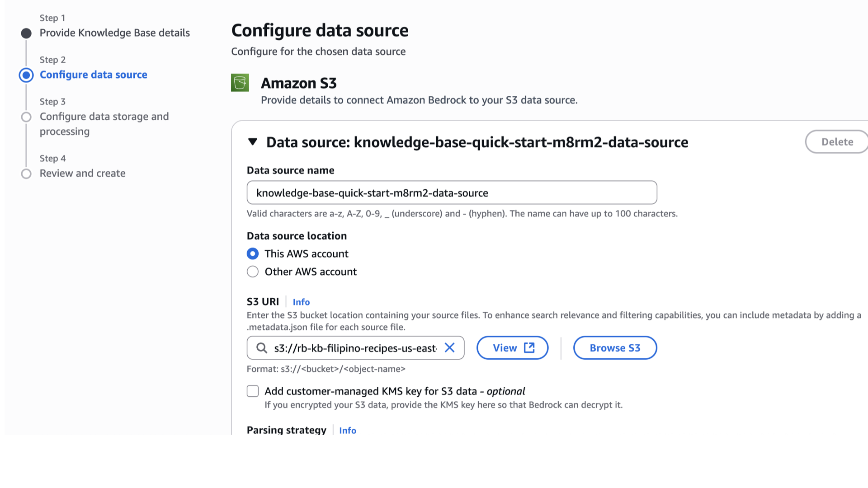
Task: Open Configure data source step link
Action: point(93,75)
